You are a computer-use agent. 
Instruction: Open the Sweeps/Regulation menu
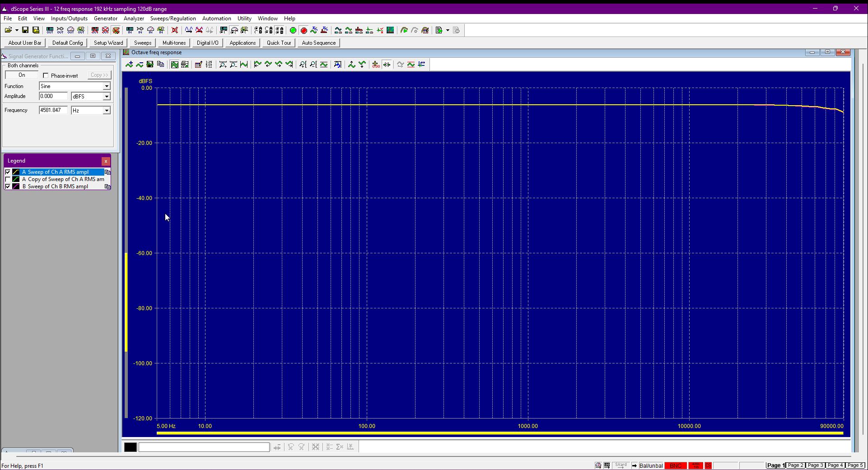173,19
